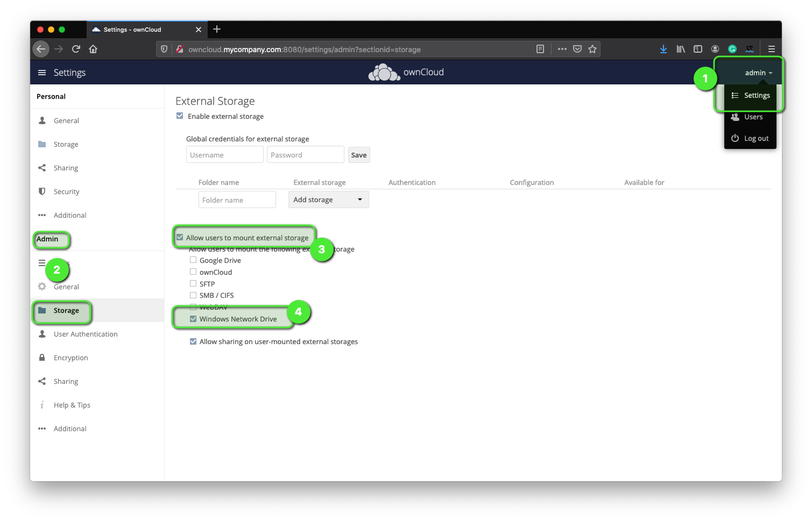Enable the Google Drive storage checkbox
The image size is (812, 521).
coord(193,260)
